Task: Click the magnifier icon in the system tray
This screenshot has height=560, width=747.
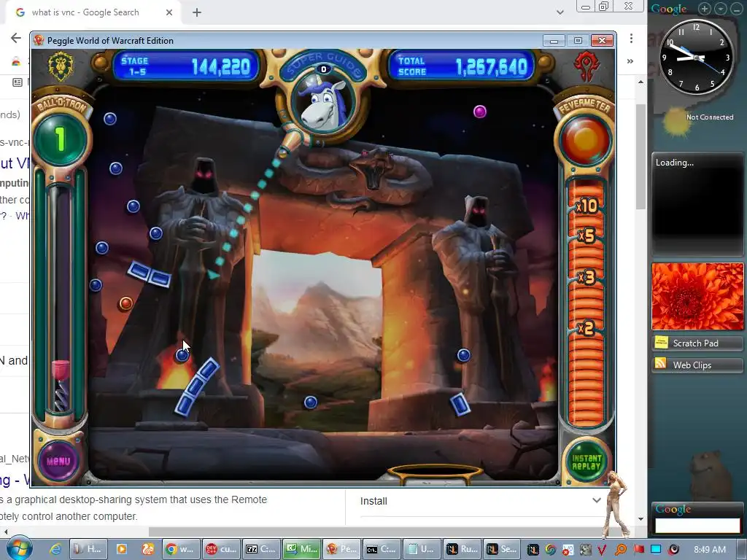Action: tap(621, 550)
